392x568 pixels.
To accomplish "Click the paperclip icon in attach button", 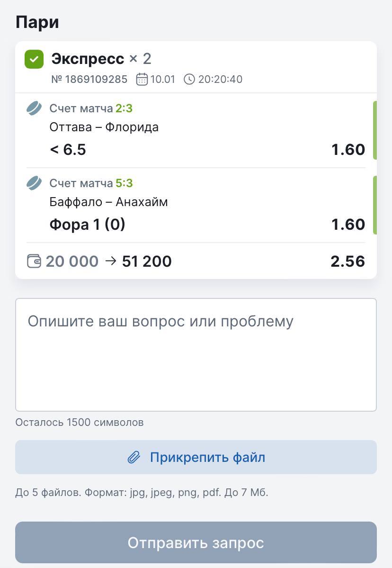I will click(134, 458).
